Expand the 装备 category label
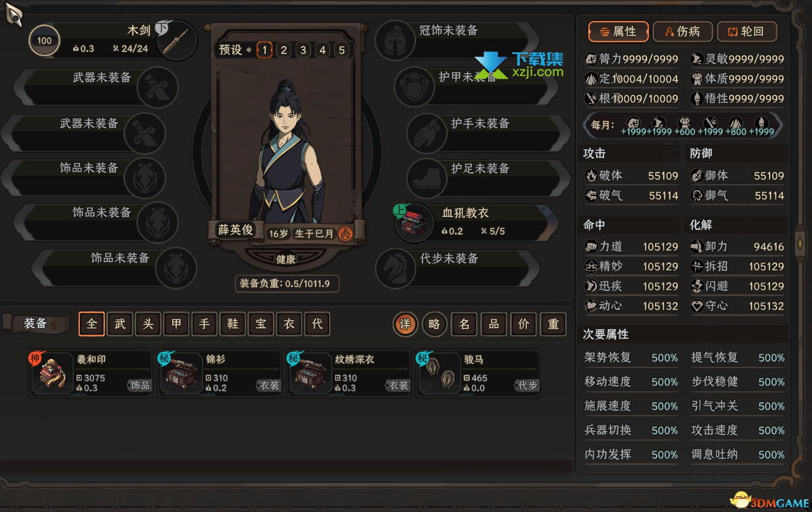 pyautogui.click(x=36, y=323)
